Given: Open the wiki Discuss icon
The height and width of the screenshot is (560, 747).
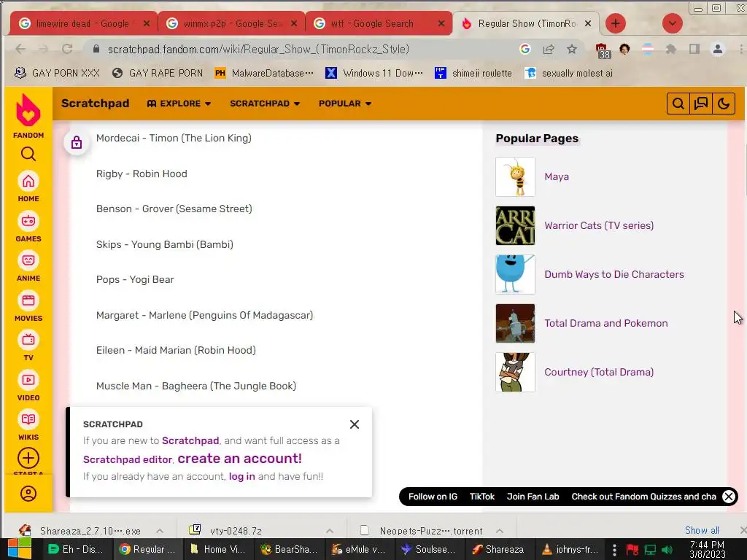Looking at the screenshot, I should pos(701,104).
